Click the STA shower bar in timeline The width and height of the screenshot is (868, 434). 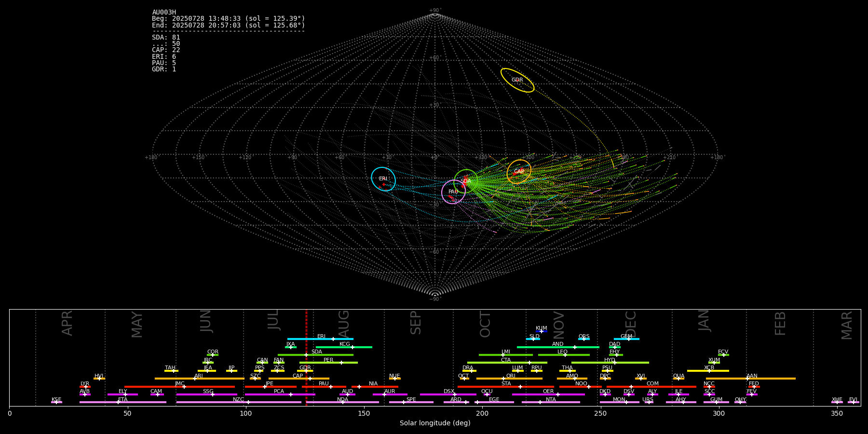pos(506,386)
